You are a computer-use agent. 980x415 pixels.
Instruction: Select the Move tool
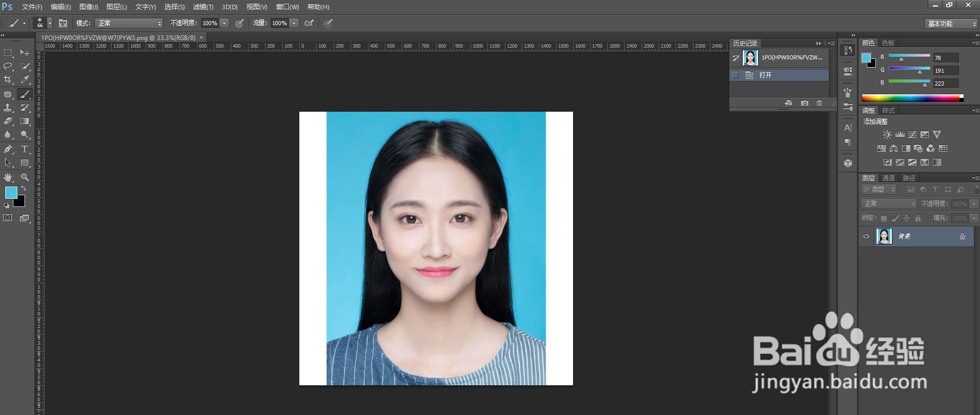25,53
